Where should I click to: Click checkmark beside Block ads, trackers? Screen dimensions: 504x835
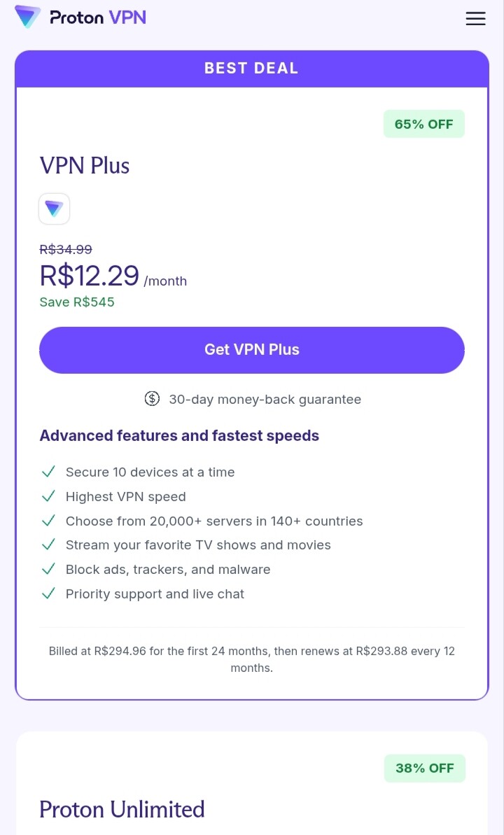48,569
